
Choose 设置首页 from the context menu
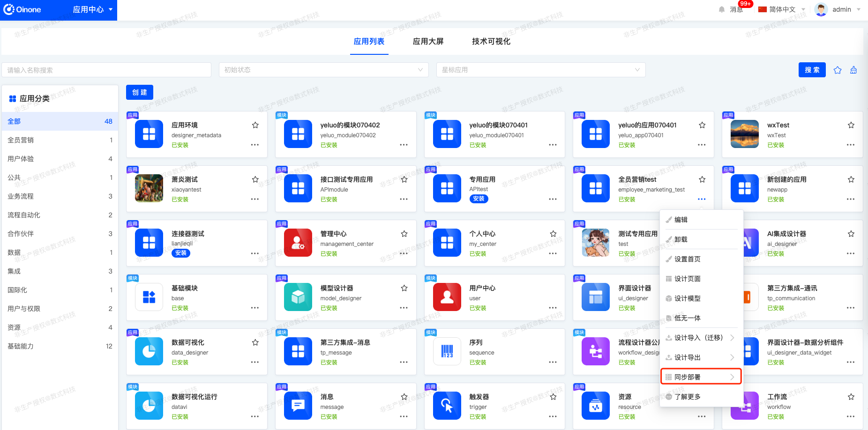click(x=702, y=259)
